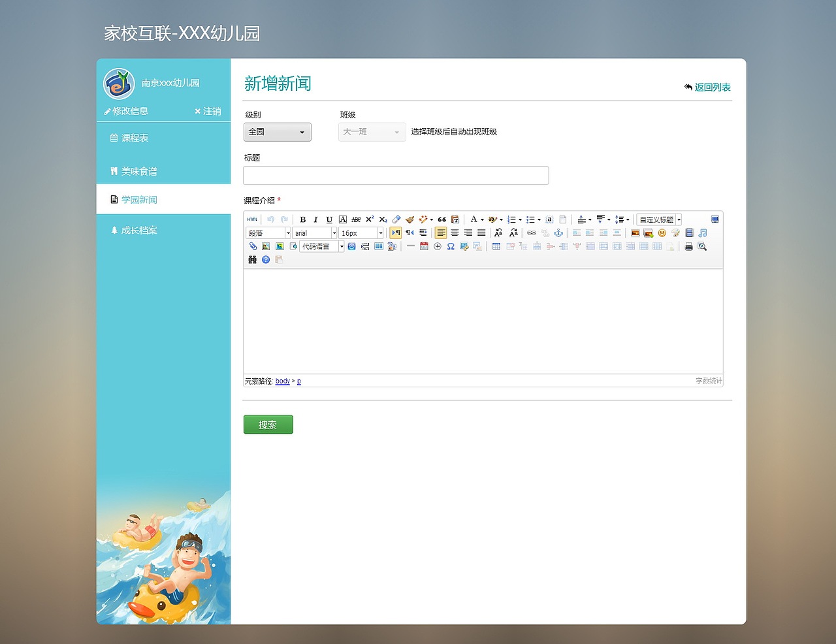Switch to HTML source view in the editor
Viewport: 836px width, 644px height.
pos(251,219)
